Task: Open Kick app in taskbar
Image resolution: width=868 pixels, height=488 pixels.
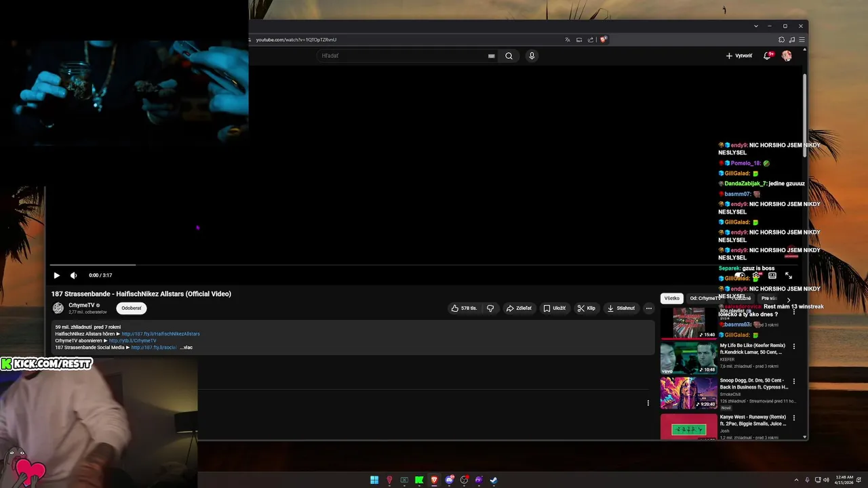Action: coord(419,480)
